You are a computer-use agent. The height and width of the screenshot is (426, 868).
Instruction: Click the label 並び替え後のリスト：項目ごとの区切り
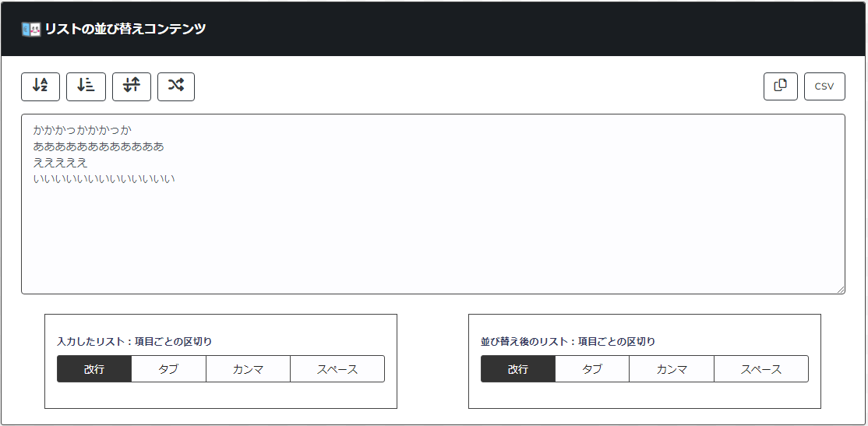[568, 341]
